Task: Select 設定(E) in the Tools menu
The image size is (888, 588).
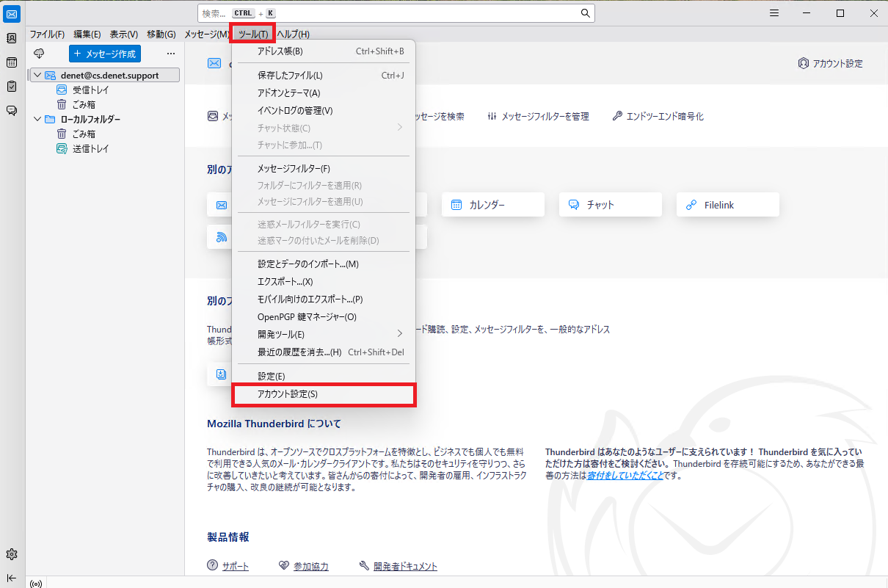Action: 324,377
